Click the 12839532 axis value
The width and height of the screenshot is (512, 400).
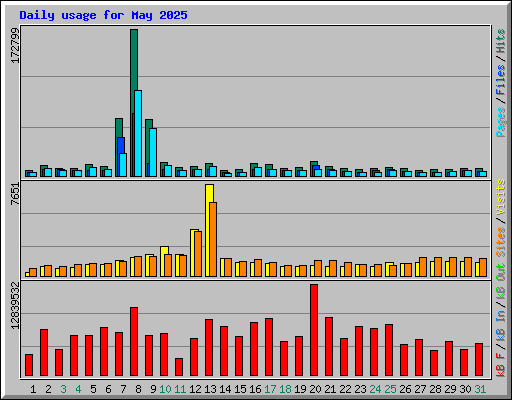click(x=15, y=305)
